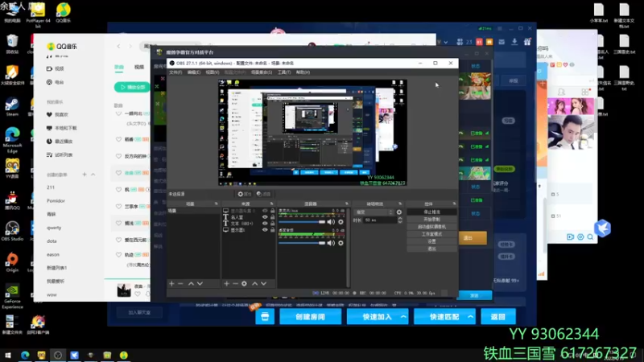The image size is (644, 362).
Task: Click 滤镜 filters button above OBS docks
Action: tap(264, 194)
